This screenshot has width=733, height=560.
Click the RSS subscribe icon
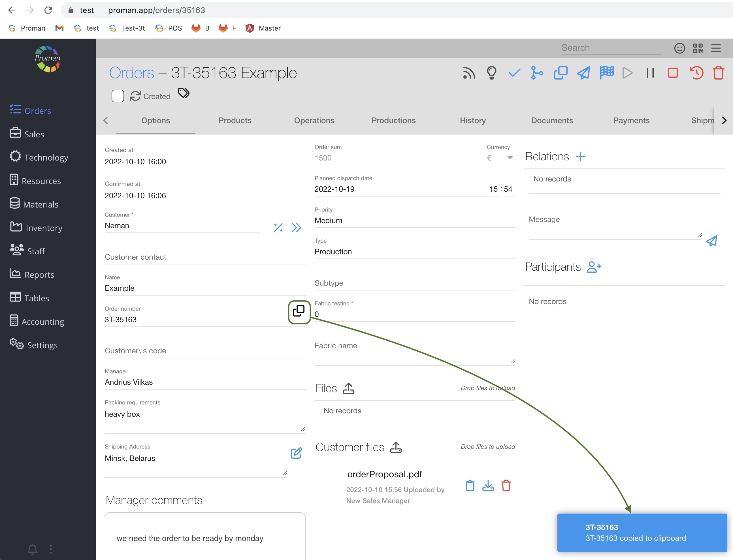[468, 73]
